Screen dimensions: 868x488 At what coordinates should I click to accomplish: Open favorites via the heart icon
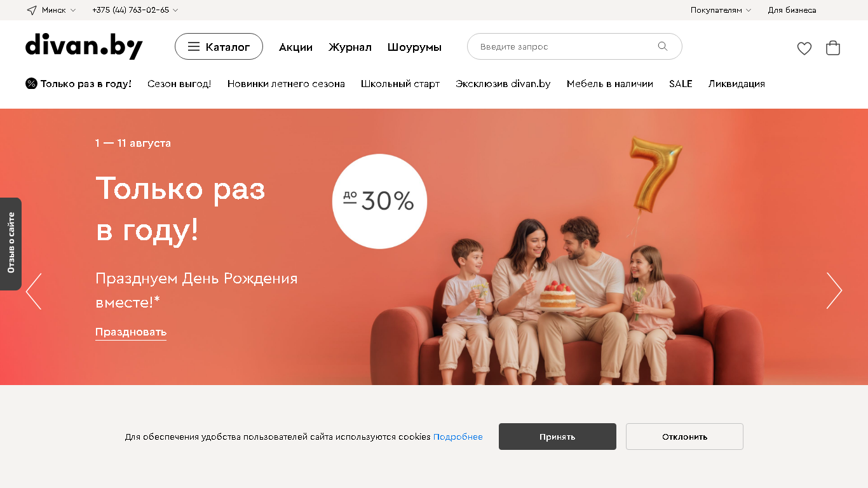[804, 48]
